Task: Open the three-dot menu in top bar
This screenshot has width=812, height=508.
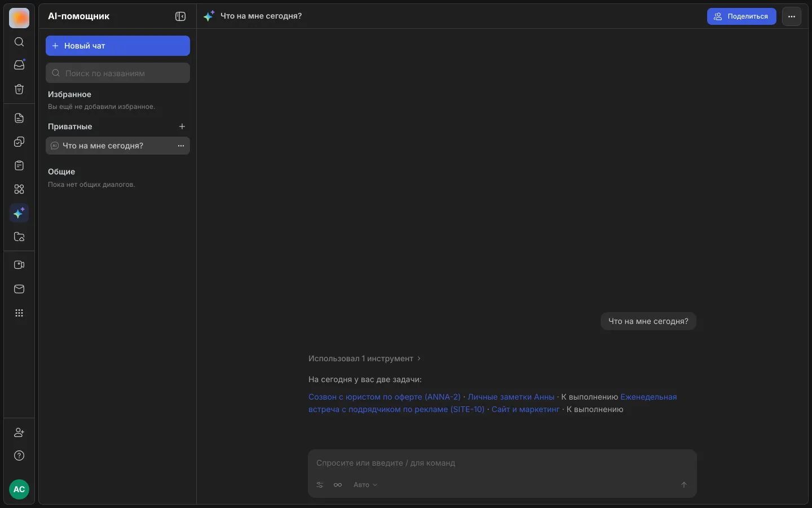Action: point(792,16)
